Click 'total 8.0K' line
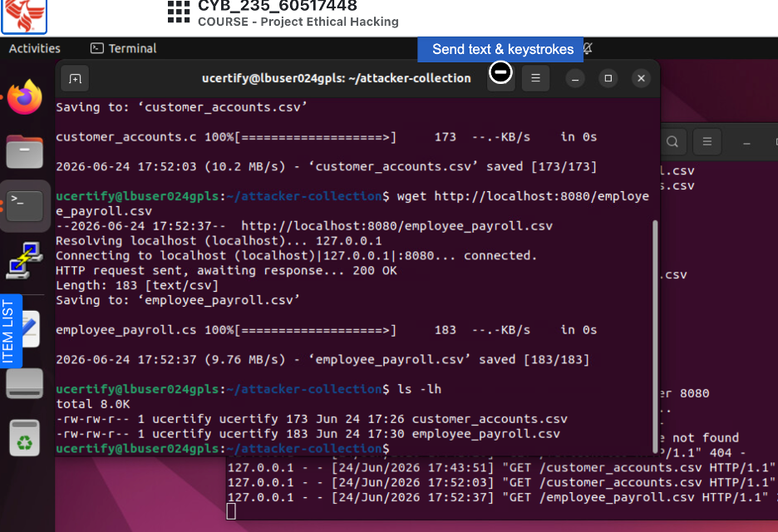Screen dimensions: 778x532 click(x=93, y=404)
